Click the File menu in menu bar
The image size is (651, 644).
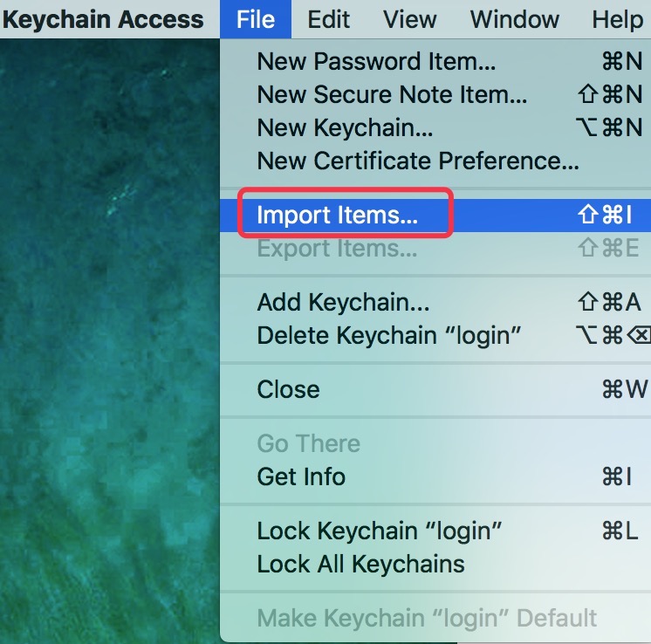click(x=256, y=19)
